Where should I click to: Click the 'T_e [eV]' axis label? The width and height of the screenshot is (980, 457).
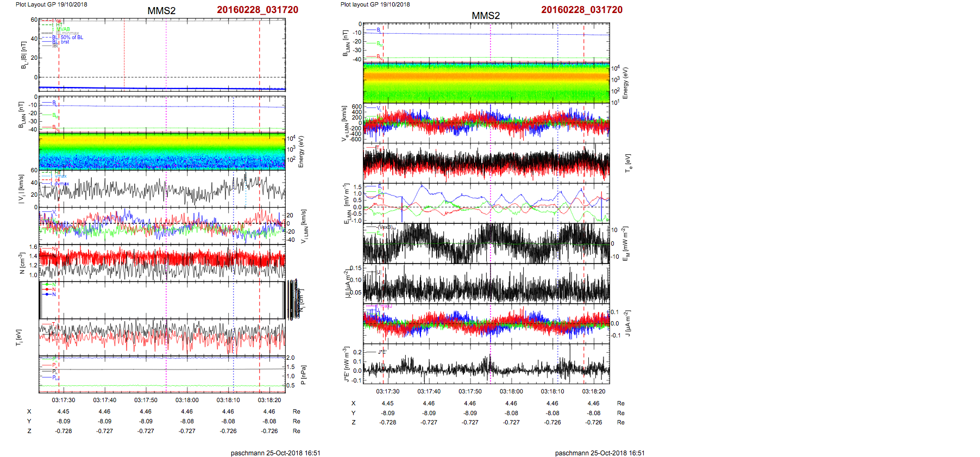pyautogui.click(x=628, y=162)
